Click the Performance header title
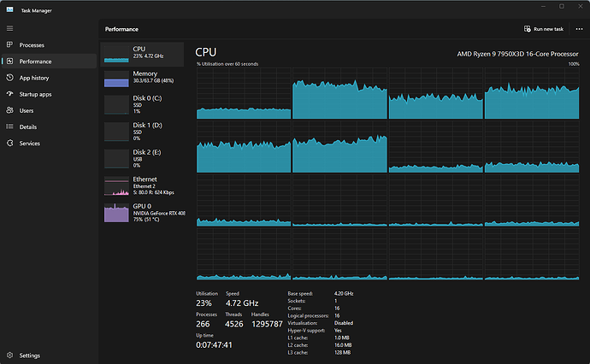This screenshot has height=364, width=590. (x=121, y=29)
